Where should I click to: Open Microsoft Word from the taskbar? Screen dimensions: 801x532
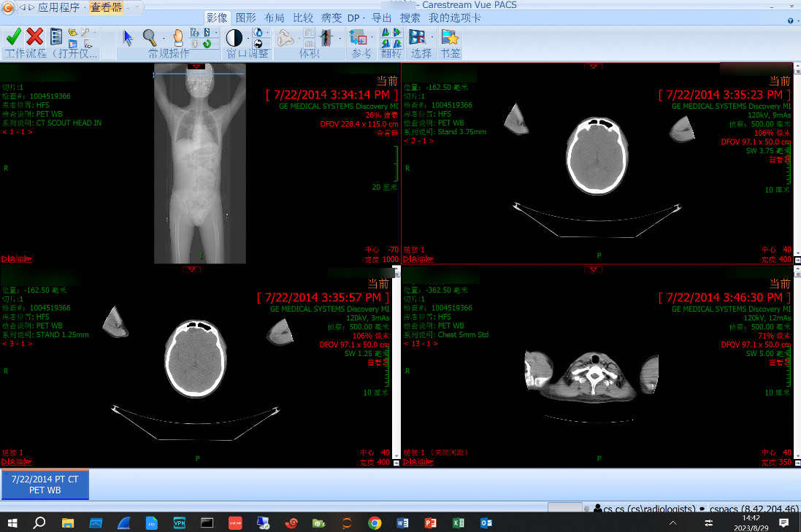coord(402,523)
